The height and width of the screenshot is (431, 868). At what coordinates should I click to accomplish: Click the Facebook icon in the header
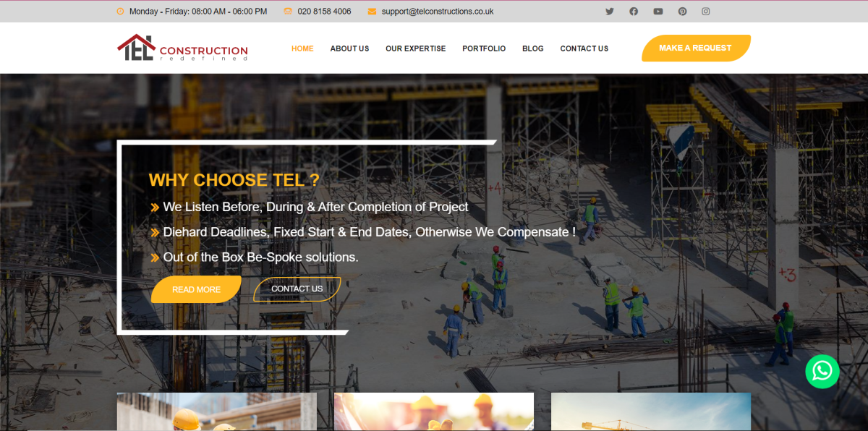(634, 11)
